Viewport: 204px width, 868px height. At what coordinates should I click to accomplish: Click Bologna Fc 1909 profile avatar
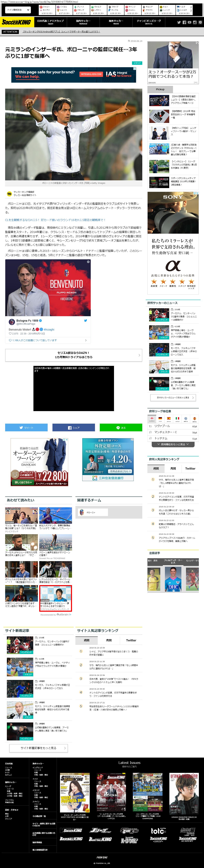point(11,322)
